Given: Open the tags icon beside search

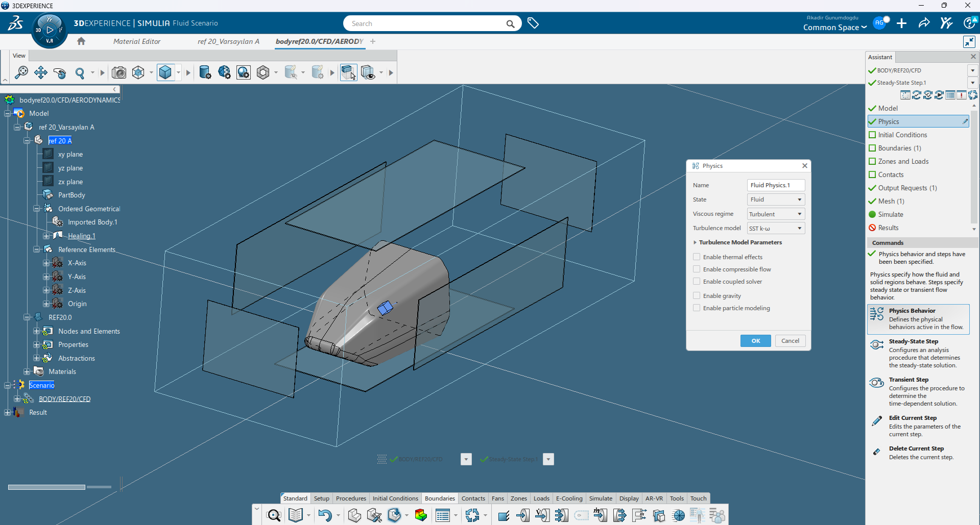Looking at the screenshot, I should 533,23.
